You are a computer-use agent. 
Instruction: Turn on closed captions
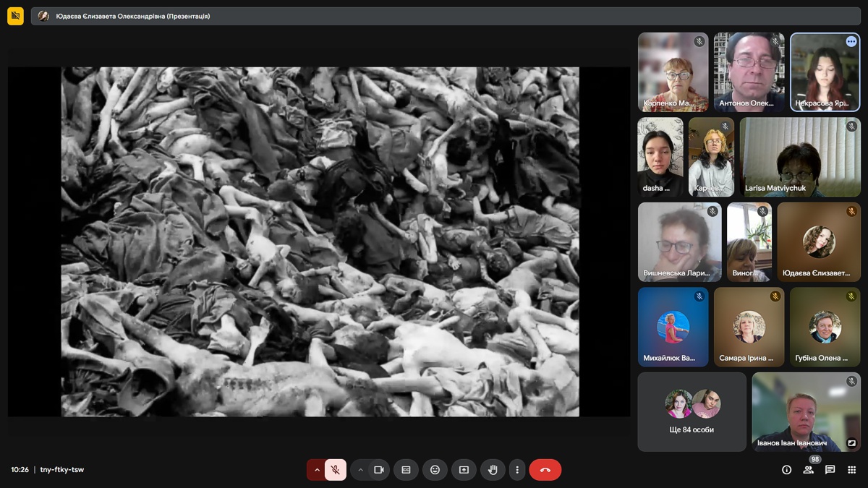406,470
